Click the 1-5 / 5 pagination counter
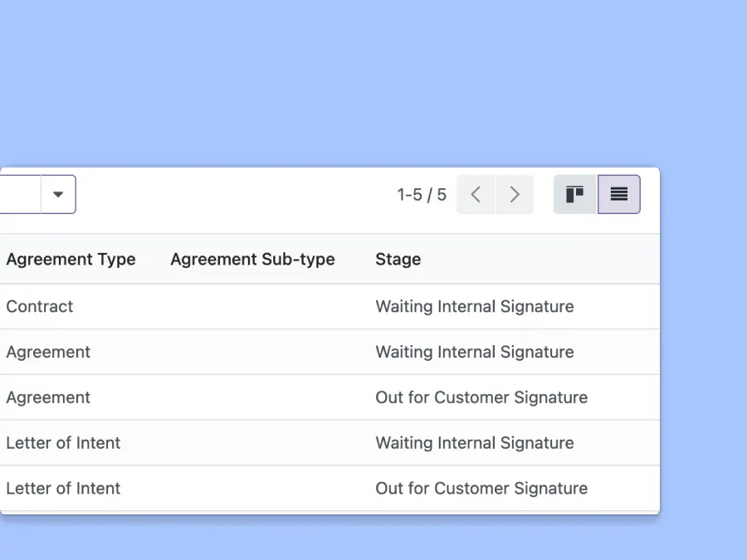747x560 pixels. tap(420, 194)
